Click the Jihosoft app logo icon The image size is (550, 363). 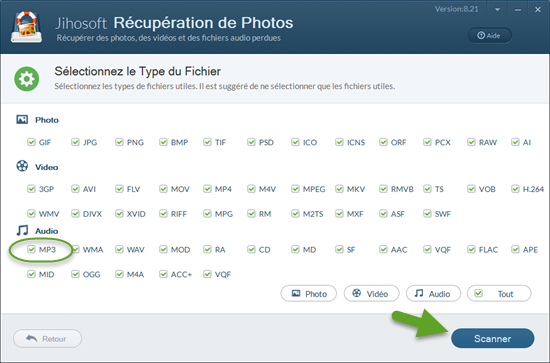[x=27, y=27]
